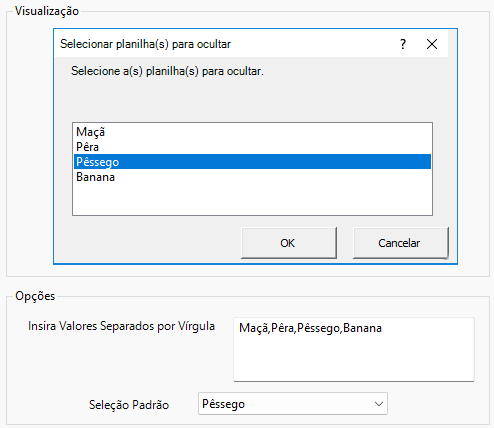Click Pêssego value in Seleção Padrão combo

[223, 404]
